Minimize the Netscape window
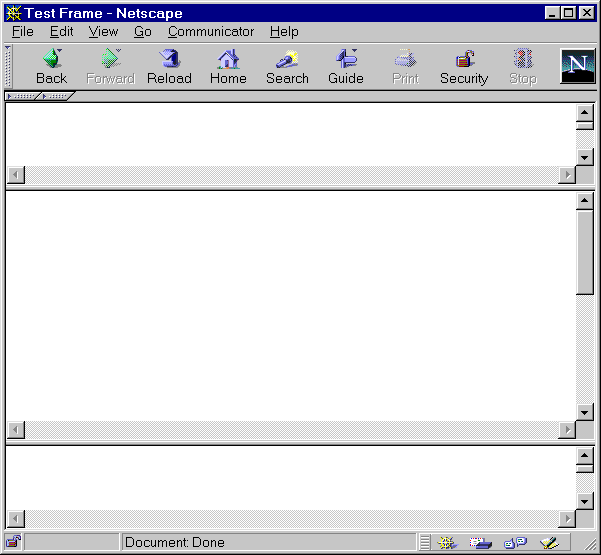 pyautogui.click(x=552, y=13)
